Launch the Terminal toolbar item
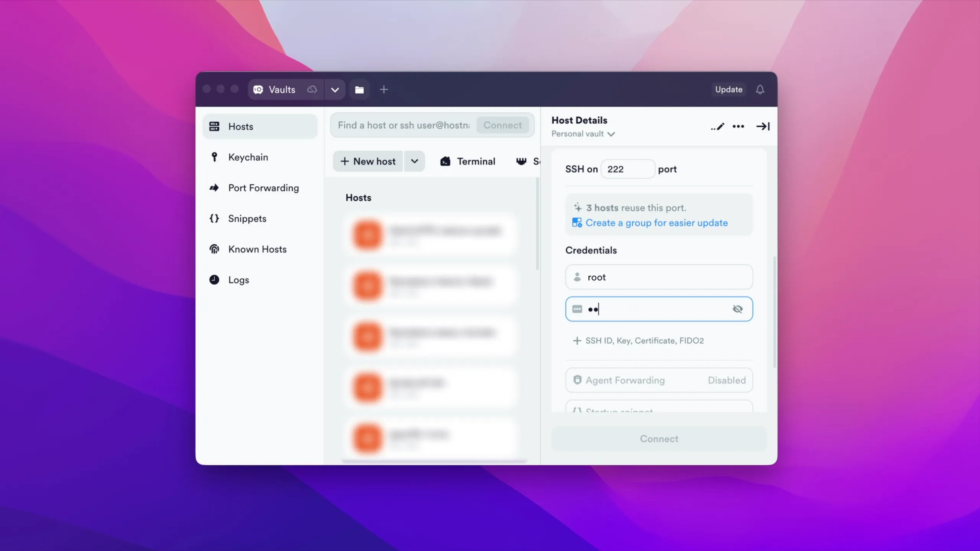Screen dimensions: 980x551 467,161
